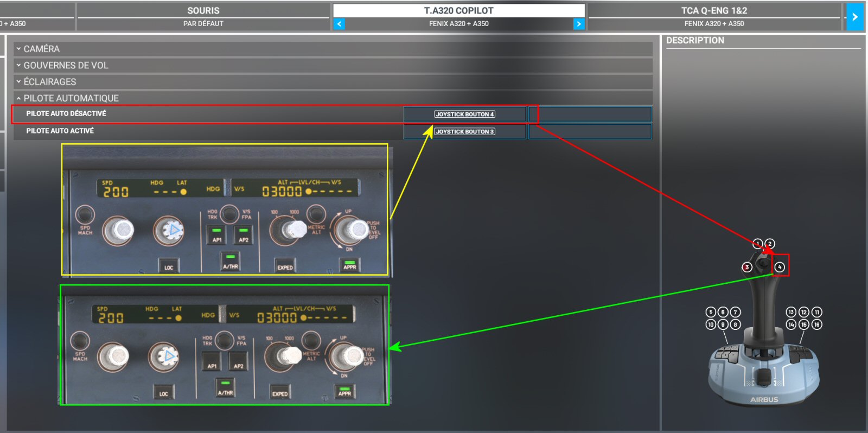
Task: Click the heading knob in green-framed panel
Action: pyautogui.click(x=164, y=356)
